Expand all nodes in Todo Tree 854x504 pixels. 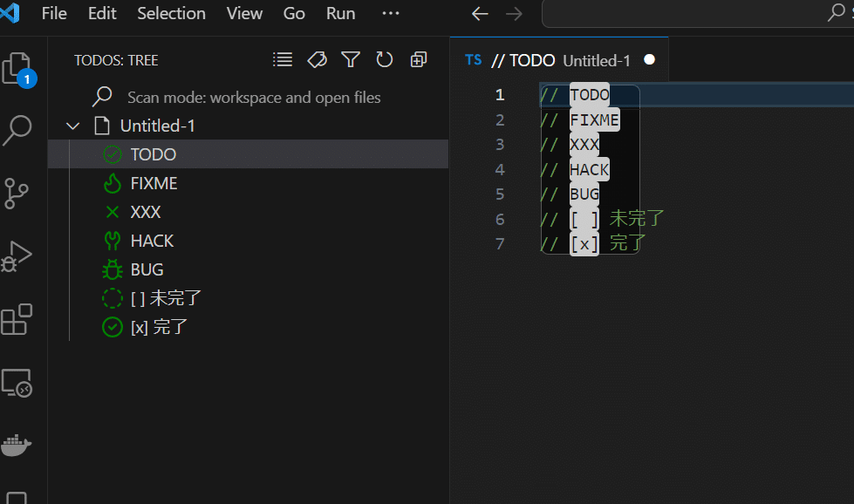click(419, 59)
